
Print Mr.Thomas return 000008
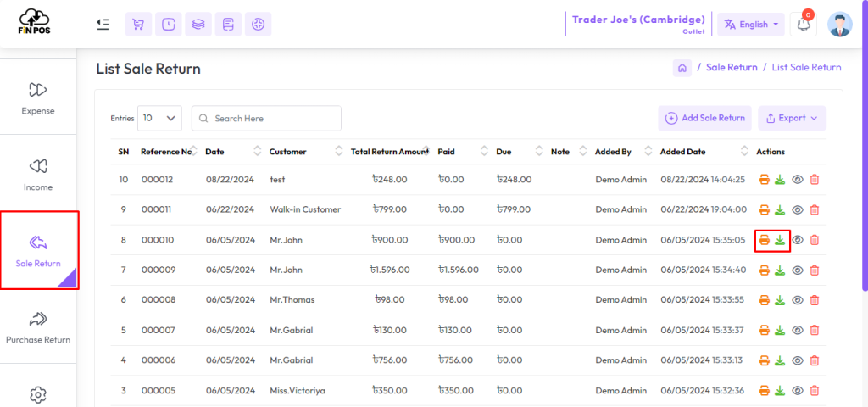pyautogui.click(x=765, y=300)
